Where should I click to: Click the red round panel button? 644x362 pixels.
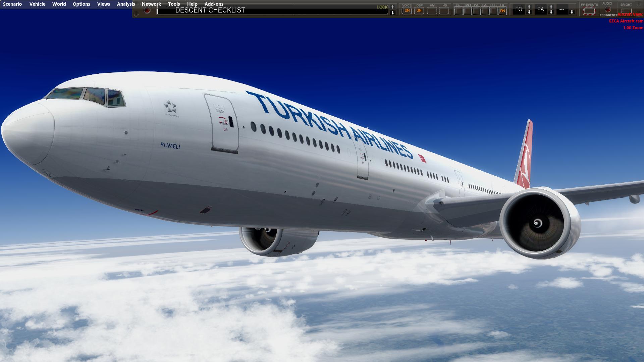click(x=147, y=10)
